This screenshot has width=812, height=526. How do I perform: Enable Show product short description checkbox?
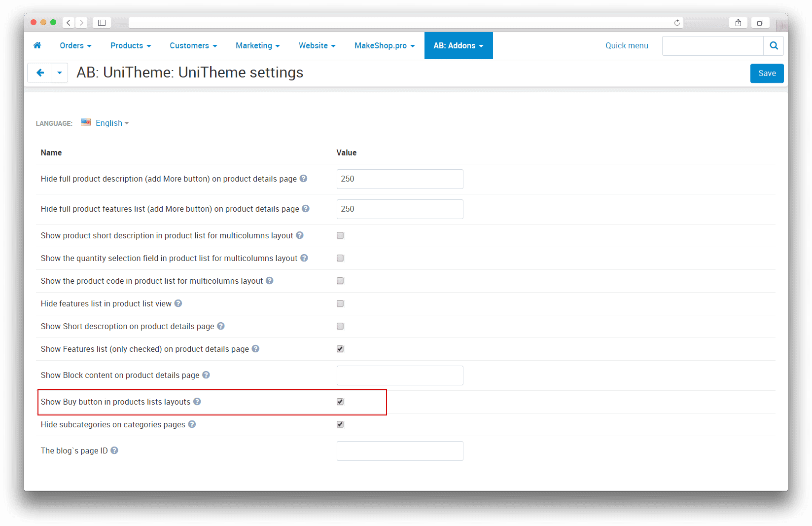[x=340, y=235]
